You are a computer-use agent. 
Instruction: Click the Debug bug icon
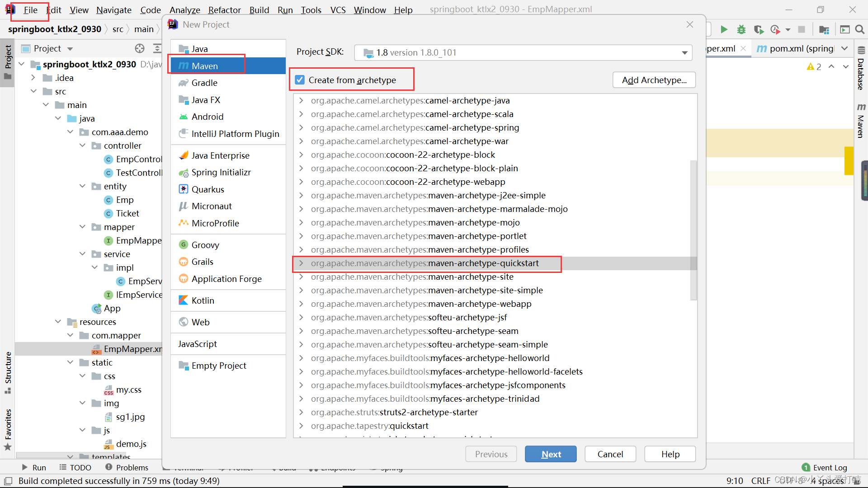741,29
